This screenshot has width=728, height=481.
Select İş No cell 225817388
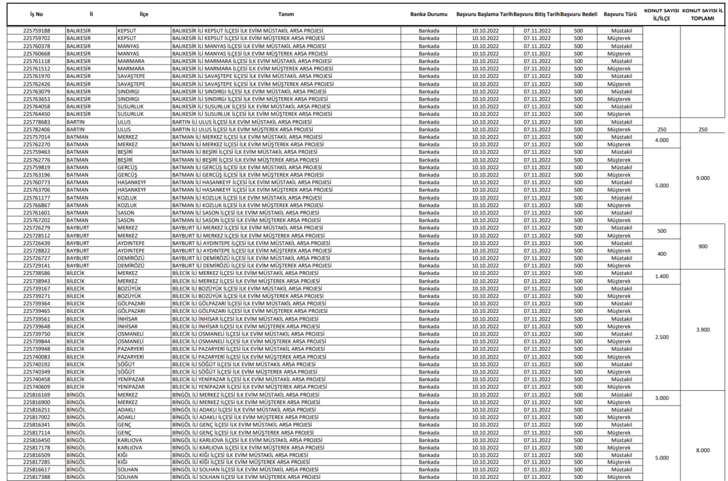click(36, 477)
